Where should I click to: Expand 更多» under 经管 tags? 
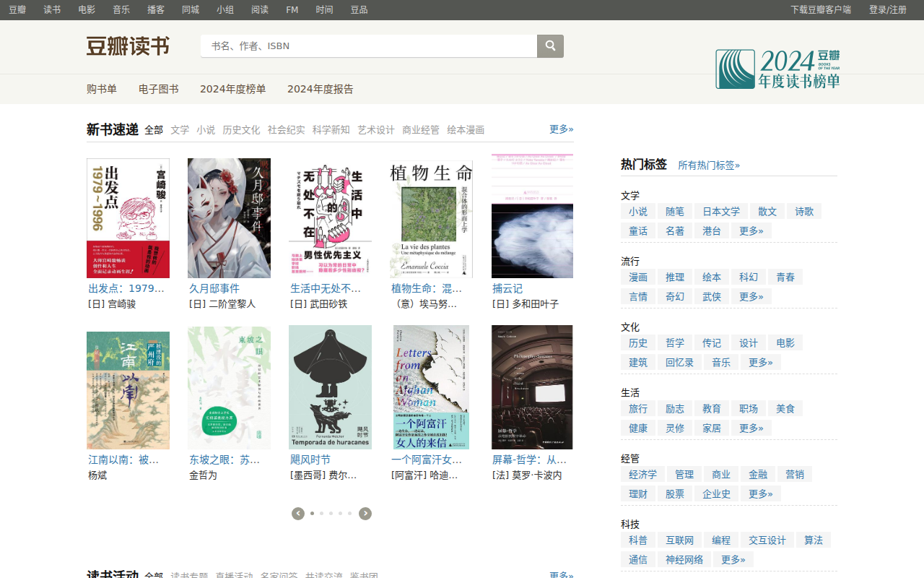[761, 493]
